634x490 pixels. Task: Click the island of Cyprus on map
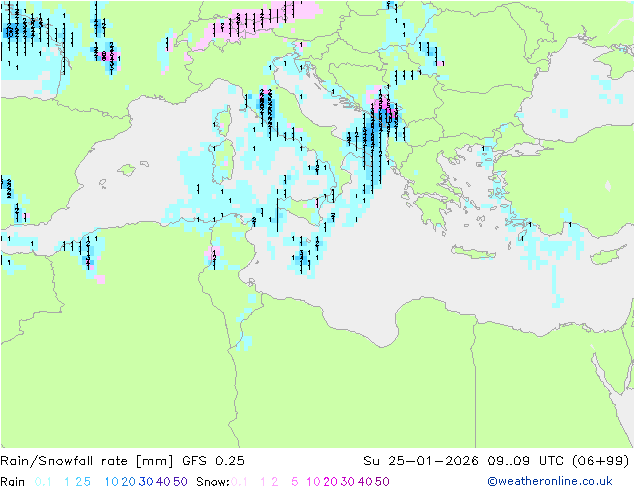click(x=610, y=255)
